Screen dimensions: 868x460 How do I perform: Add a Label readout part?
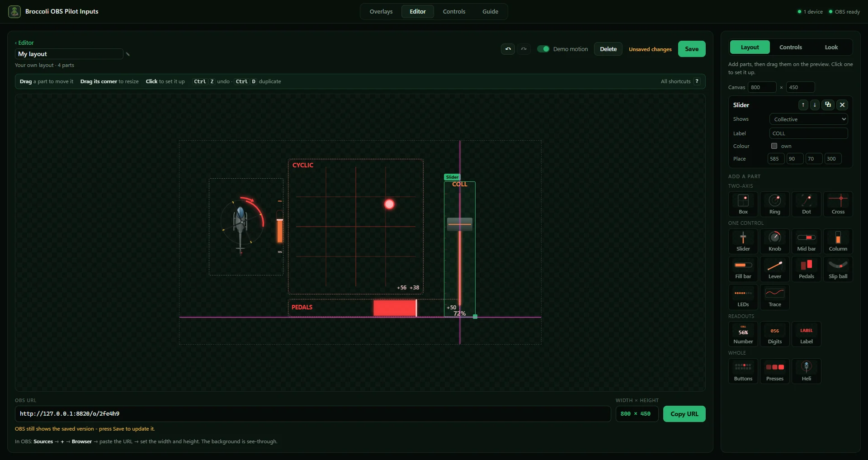(807, 334)
